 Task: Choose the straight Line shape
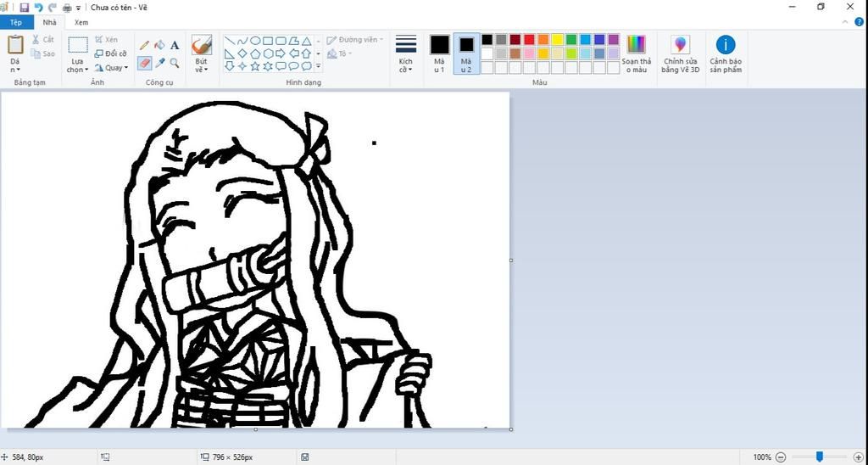230,41
